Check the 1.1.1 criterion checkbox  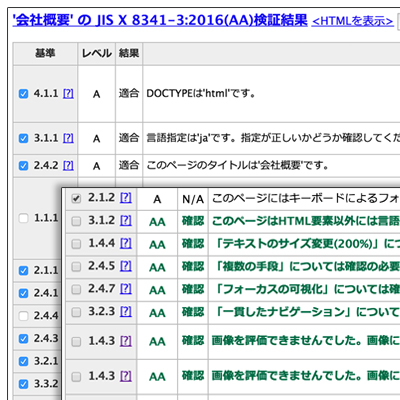point(23,218)
